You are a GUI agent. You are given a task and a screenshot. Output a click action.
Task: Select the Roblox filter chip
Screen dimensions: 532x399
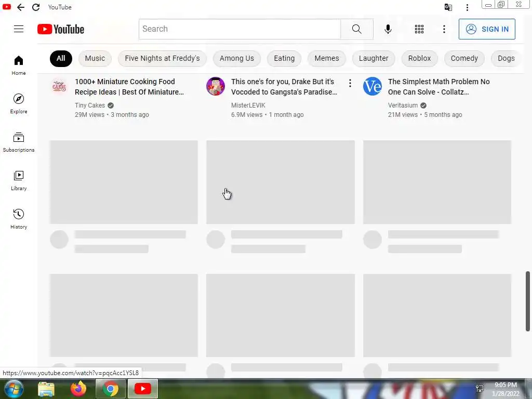tap(419, 58)
